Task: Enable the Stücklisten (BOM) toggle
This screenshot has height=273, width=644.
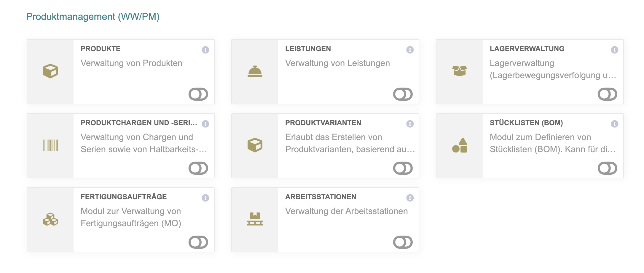Action: [x=608, y=168]
